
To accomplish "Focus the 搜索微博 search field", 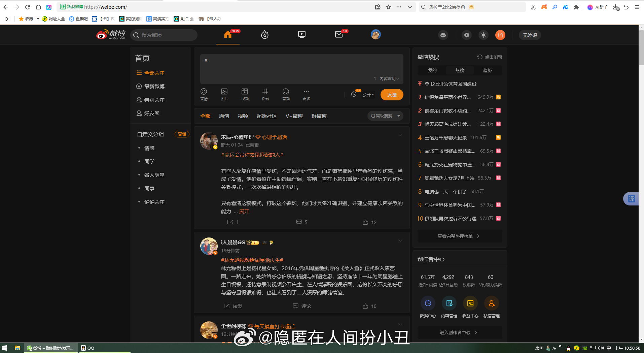I will pyautogui.click(x=164, y=35).
